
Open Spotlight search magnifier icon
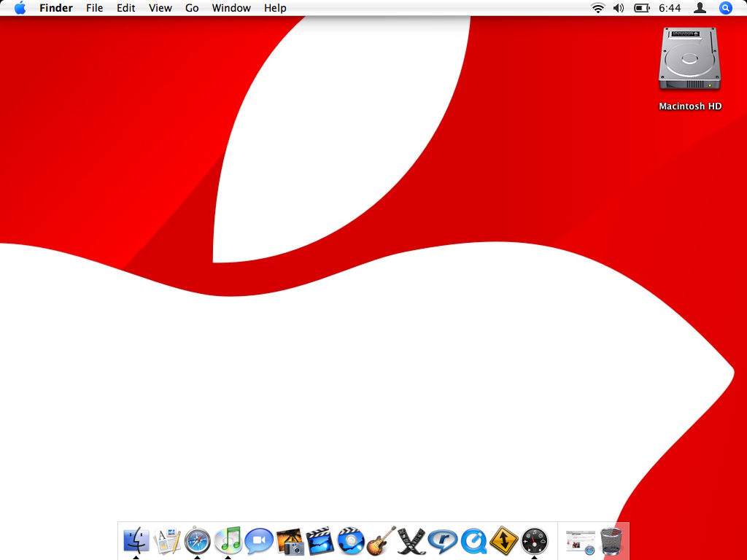coord(725,8)
